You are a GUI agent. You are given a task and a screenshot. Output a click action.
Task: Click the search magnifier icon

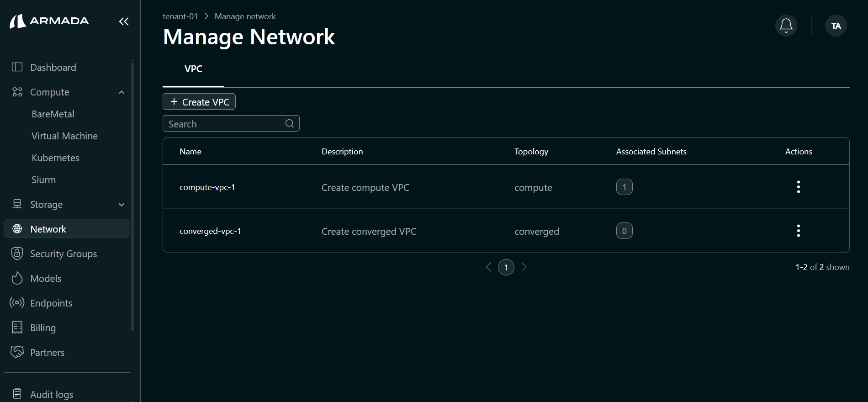pos(290,123)
